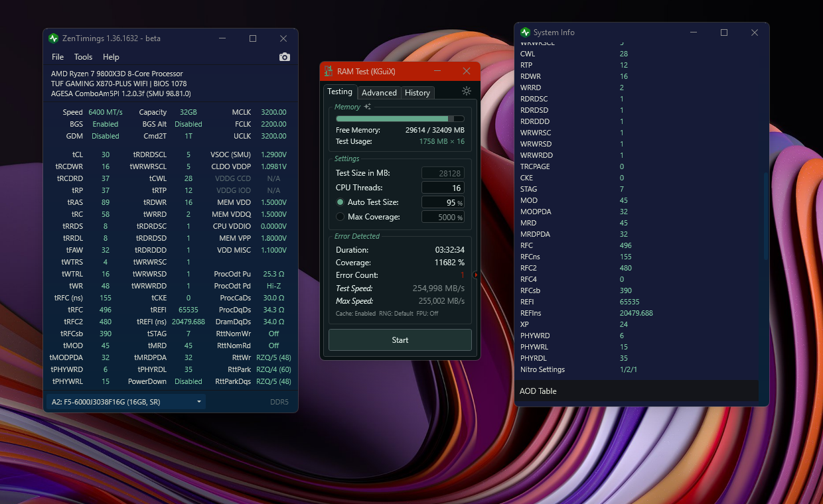Click the Test Speed 254,998 MB/s value

tap(439, 288)
